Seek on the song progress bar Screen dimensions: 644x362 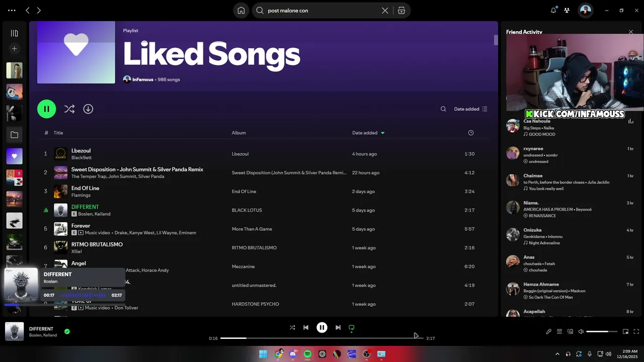[322, 338]
